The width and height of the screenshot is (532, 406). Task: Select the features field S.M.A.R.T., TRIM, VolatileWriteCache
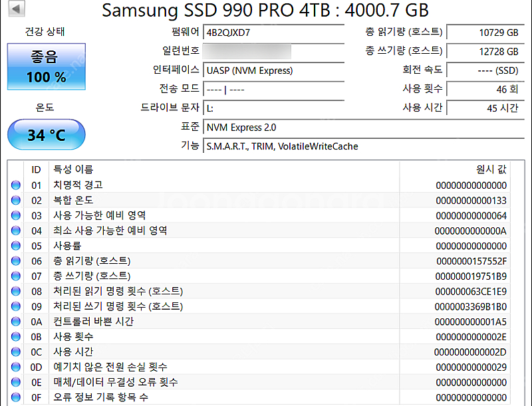364,146
